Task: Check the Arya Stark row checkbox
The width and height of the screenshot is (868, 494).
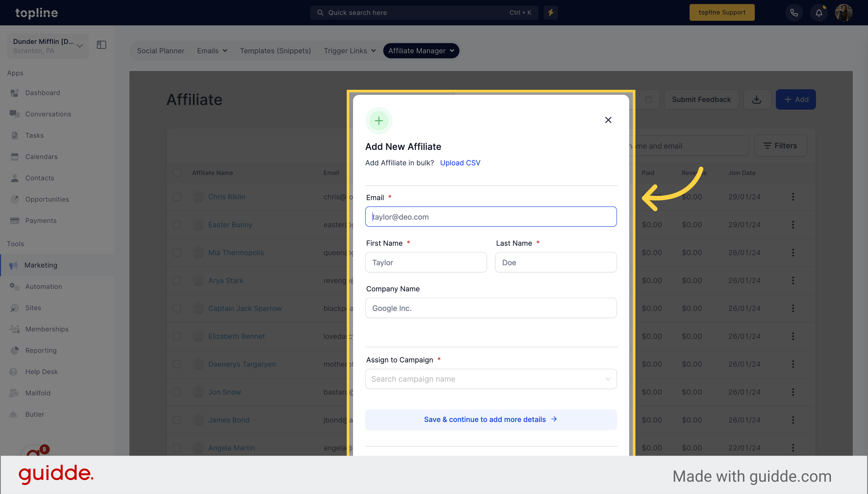Action: point(177,280)
